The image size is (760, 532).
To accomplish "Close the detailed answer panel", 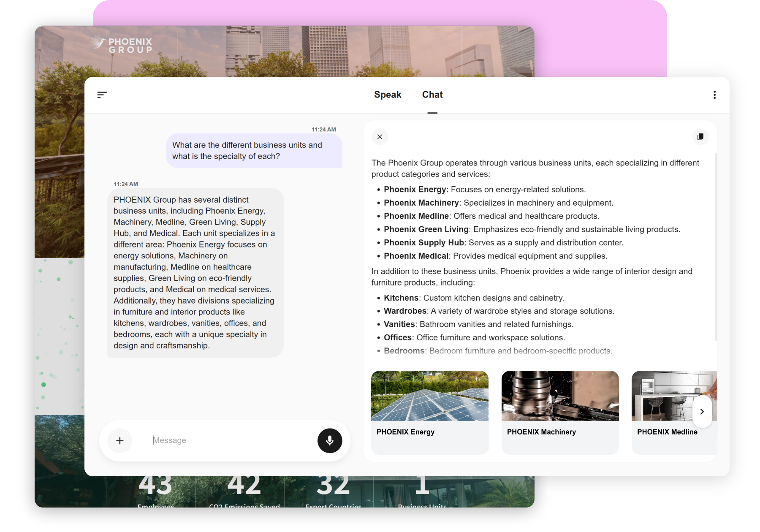I will (380, 137).
